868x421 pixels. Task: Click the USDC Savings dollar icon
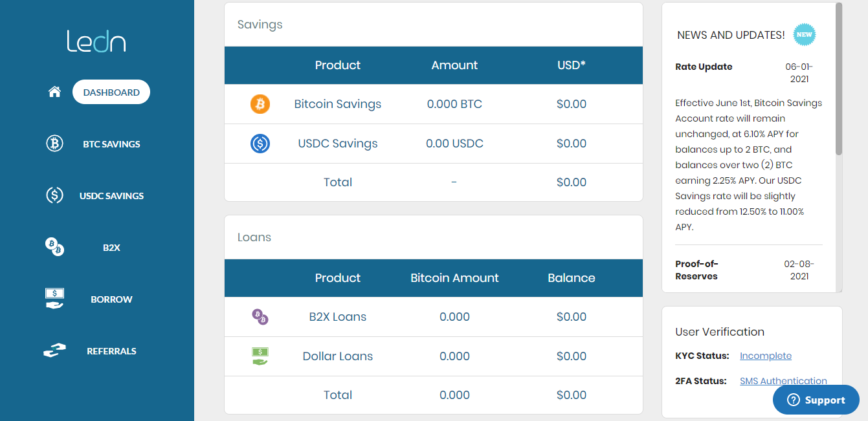54,195
